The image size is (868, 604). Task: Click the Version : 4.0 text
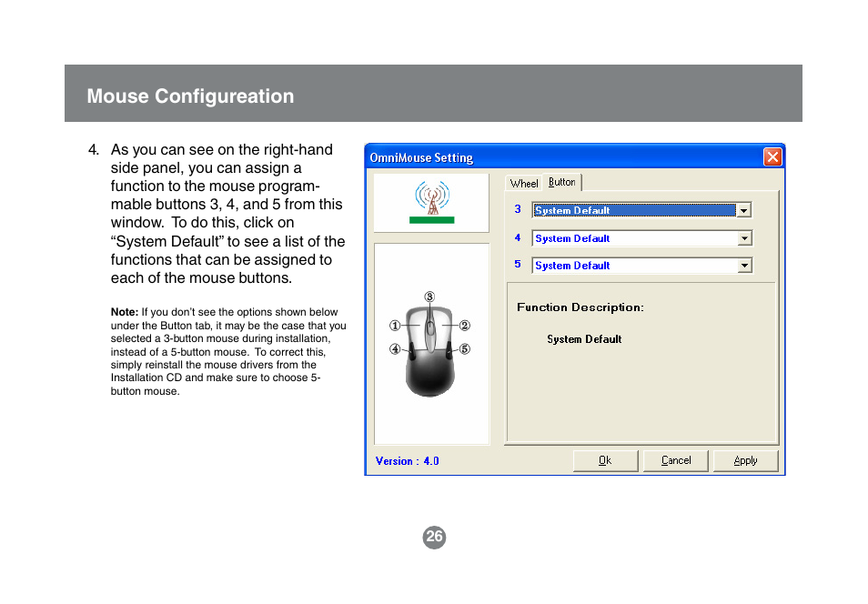pyautogui.click(x=407, y=461)
